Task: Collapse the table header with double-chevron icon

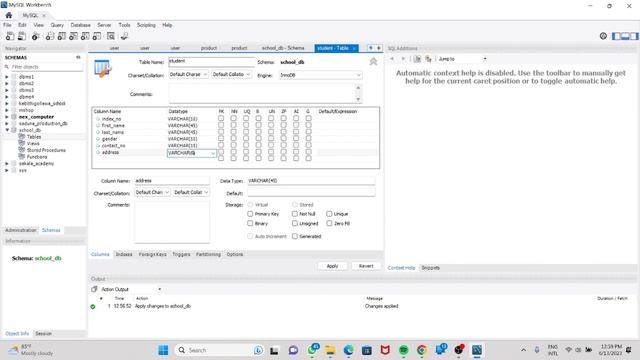Action: click(x=373, y=62)
